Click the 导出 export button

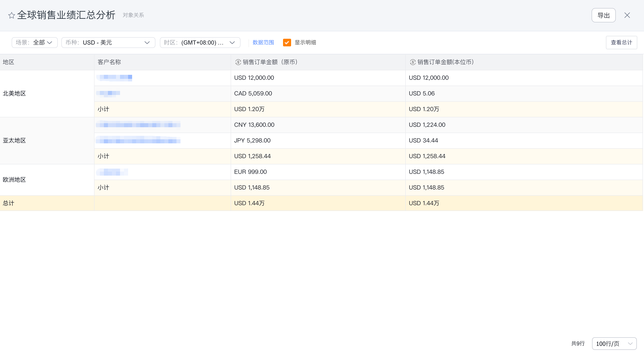pyautogui.click(x=603, y=15)
